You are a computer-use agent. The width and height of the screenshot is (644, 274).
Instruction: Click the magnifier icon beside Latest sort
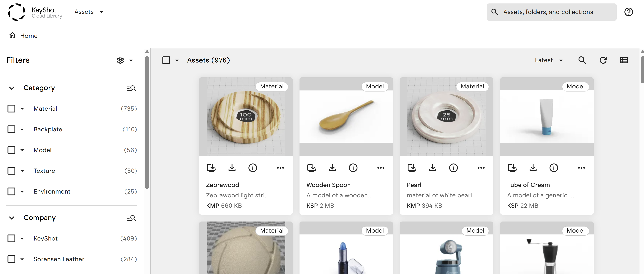tap(582, 60)
